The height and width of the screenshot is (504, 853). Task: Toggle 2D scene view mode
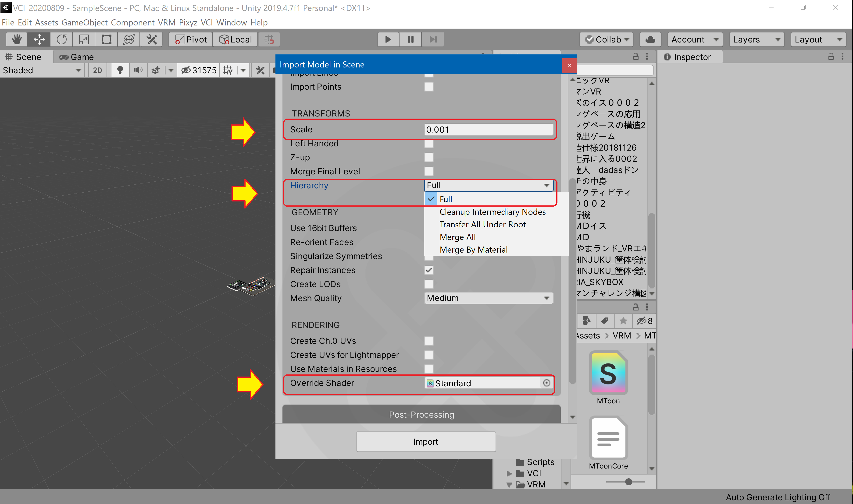click(97, 70)
